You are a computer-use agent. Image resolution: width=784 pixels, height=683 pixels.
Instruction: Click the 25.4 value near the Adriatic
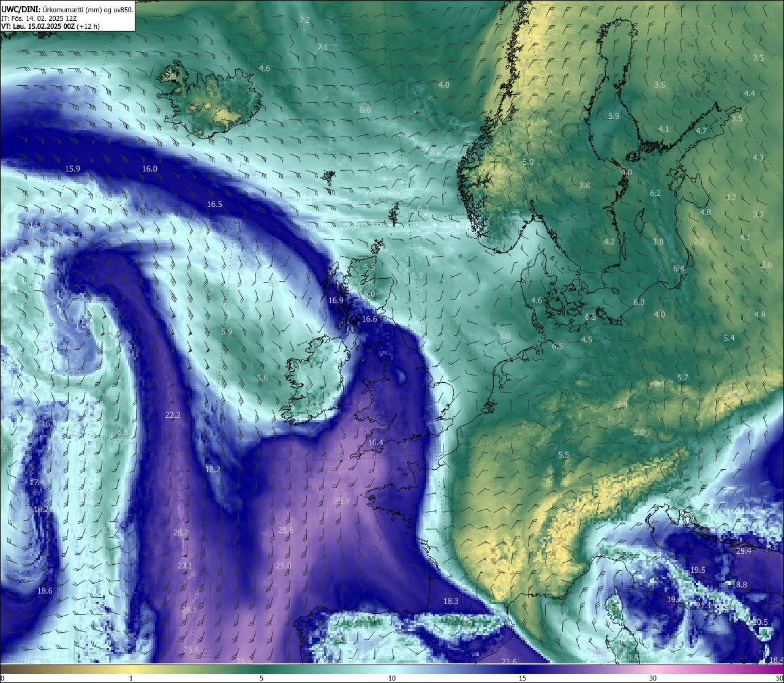pyautogui.click(x=743, y=551)
